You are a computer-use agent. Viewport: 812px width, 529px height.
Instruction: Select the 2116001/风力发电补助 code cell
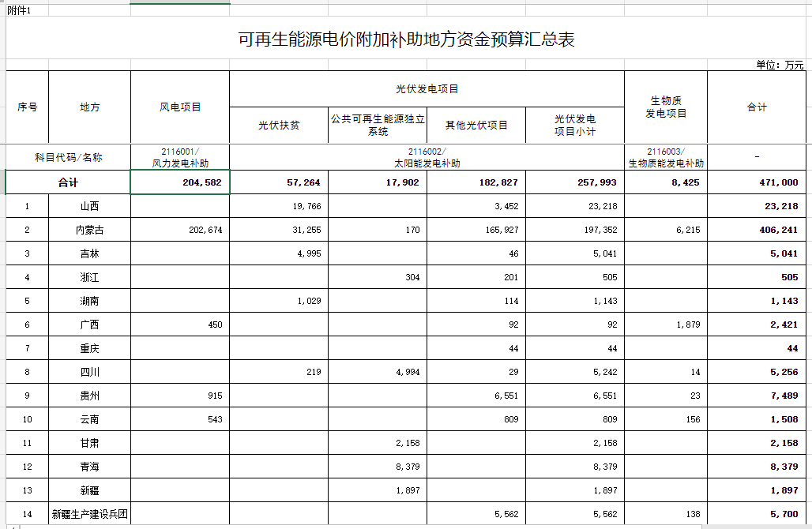[180, 158]
